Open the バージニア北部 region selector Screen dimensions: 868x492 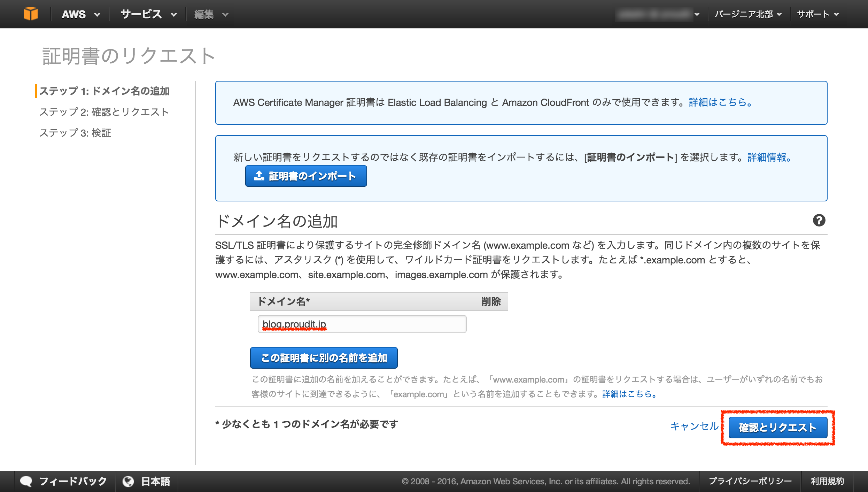[x=748, y=14]
